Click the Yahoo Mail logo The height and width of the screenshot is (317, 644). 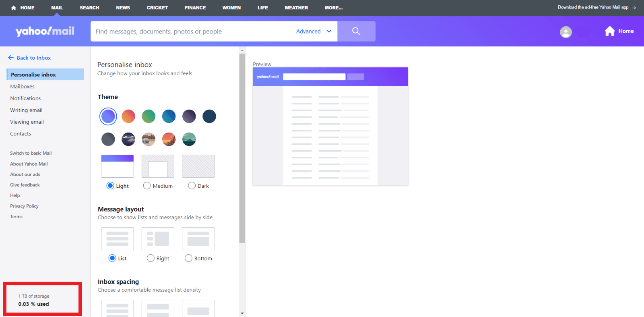45,31
